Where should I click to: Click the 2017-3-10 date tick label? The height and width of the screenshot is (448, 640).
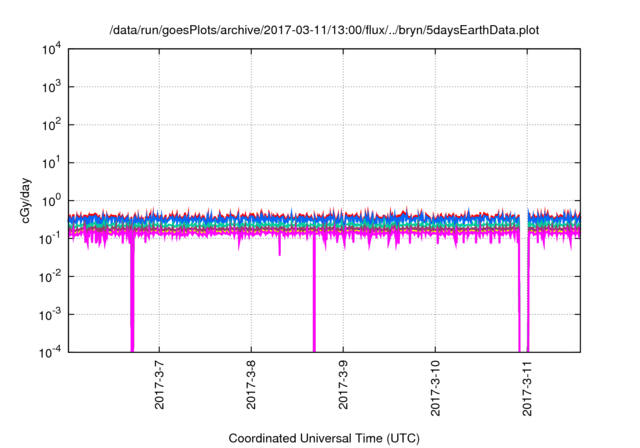pos(436,388)
